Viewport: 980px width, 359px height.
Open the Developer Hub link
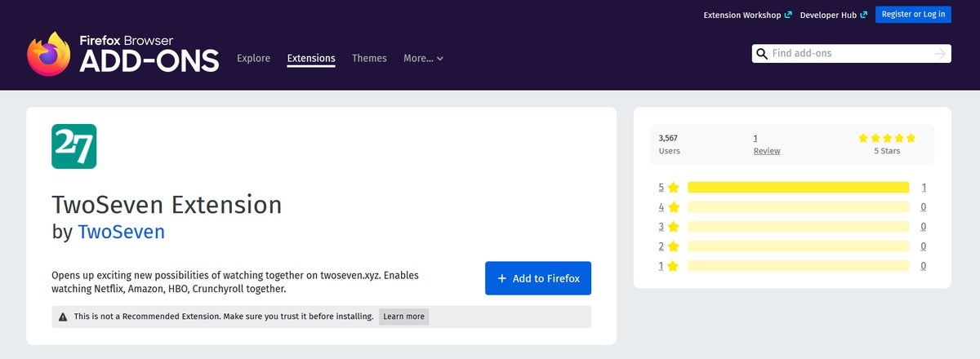[833, 15]
